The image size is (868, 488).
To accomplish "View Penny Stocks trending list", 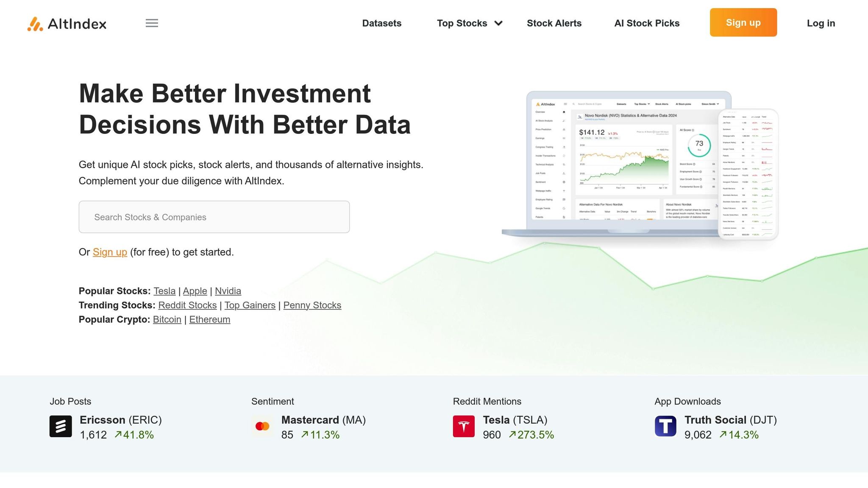I will point(312,305).
